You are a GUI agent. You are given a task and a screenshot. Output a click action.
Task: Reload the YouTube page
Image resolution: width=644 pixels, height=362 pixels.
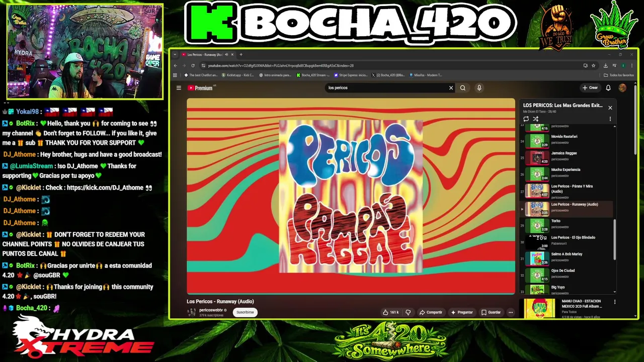pos(193,65)
